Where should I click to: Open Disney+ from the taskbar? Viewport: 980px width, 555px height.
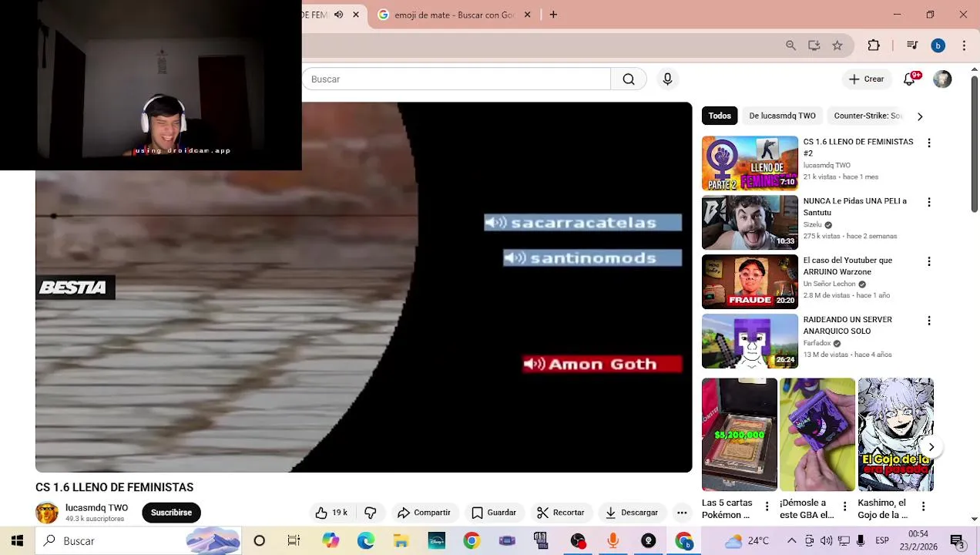(x=437, y=541)
